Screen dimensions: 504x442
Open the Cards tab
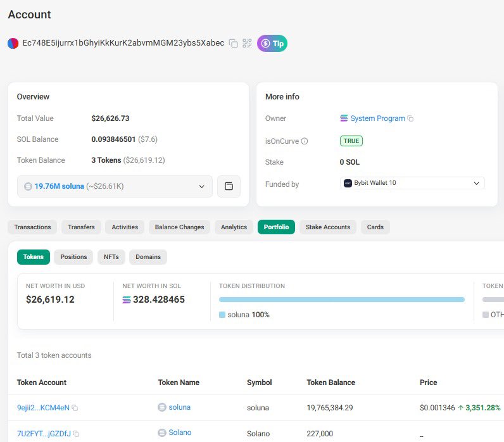375,227
